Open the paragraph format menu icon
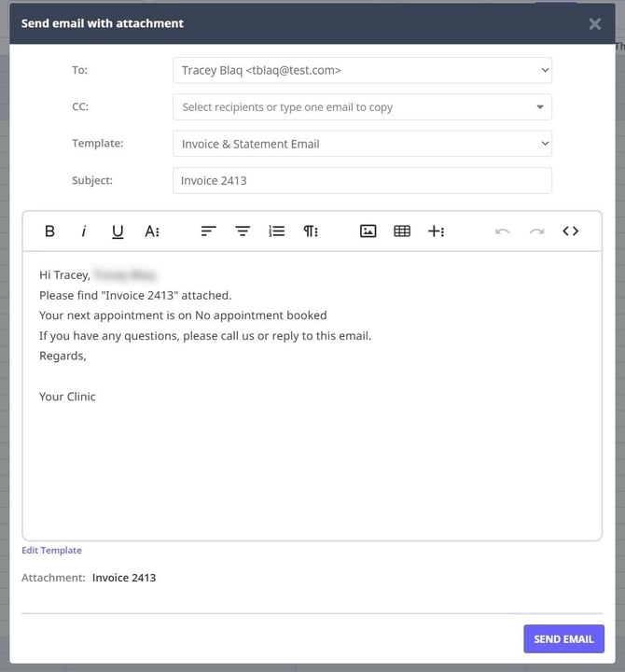625x672 pixels. point(311,231)
